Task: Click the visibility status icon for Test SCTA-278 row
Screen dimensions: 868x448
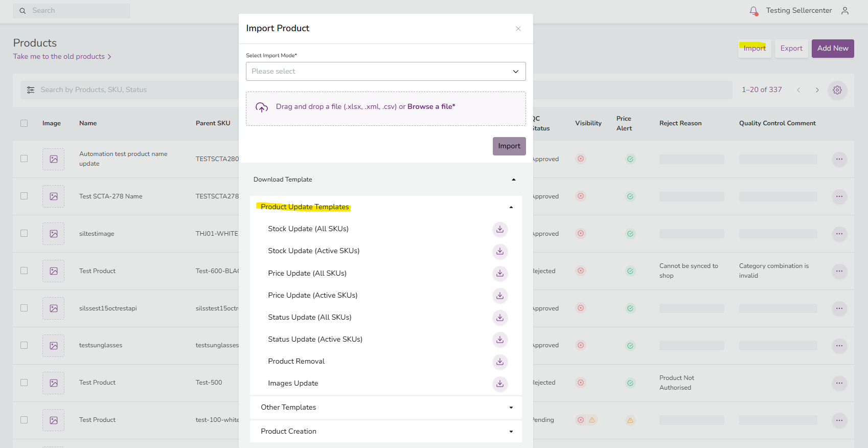Action: point(581,196)
